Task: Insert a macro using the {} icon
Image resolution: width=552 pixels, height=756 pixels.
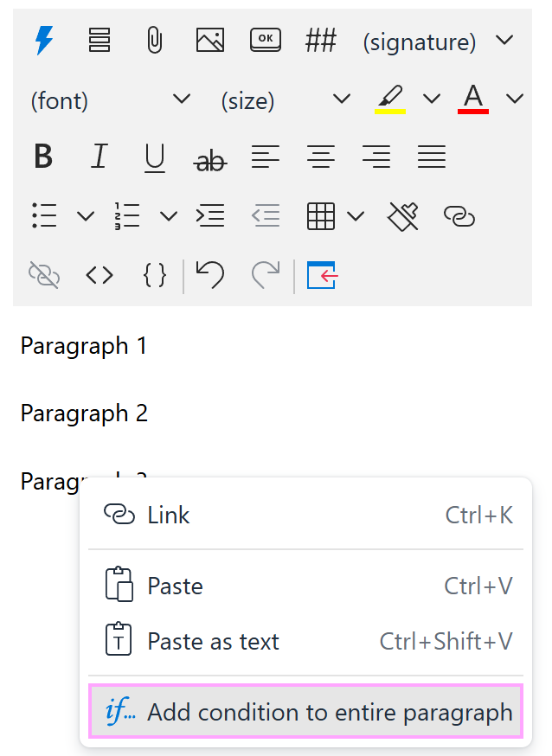Action: [x=154, y=275]
